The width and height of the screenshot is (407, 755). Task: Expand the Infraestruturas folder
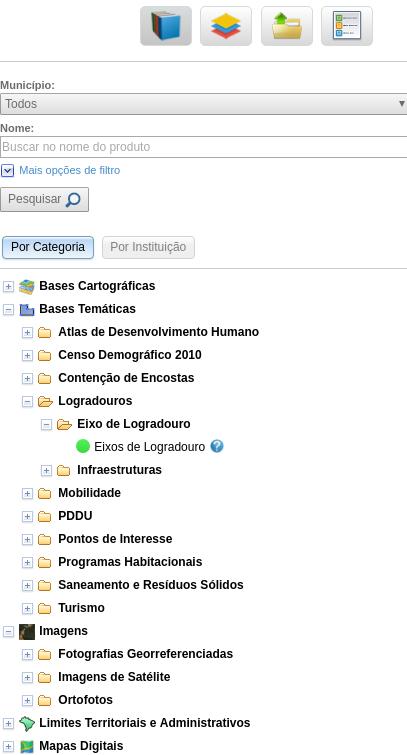pos(46,470)
